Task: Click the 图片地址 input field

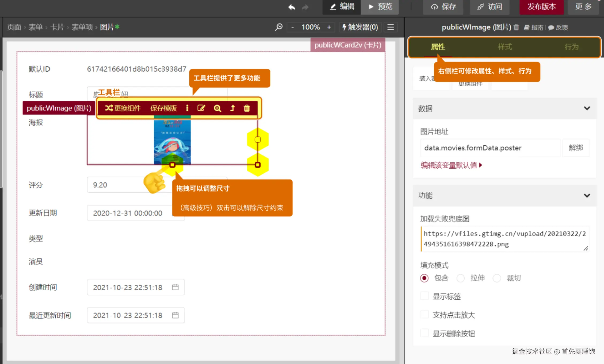Action: (490, 148)
